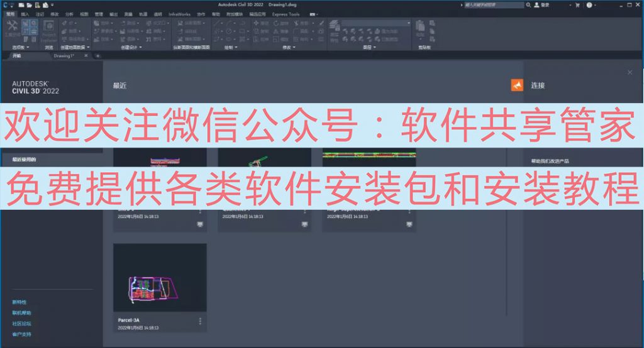Select the Circle draw tool
Screen dimensions: 644x348
(228, 31)
